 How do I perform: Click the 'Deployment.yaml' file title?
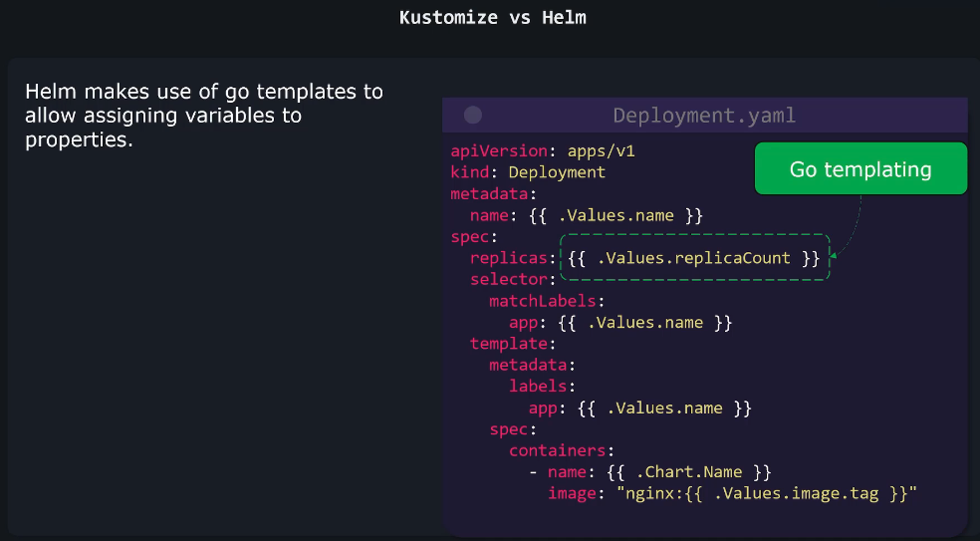click(x=704, y=116)
